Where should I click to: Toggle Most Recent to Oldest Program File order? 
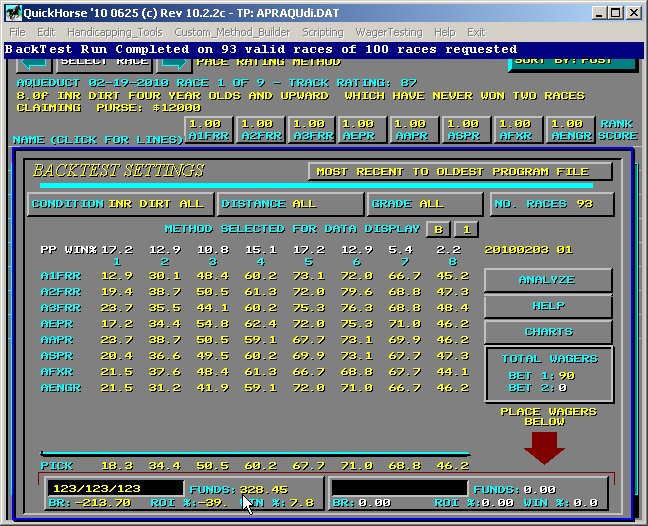tap(460, 171)
